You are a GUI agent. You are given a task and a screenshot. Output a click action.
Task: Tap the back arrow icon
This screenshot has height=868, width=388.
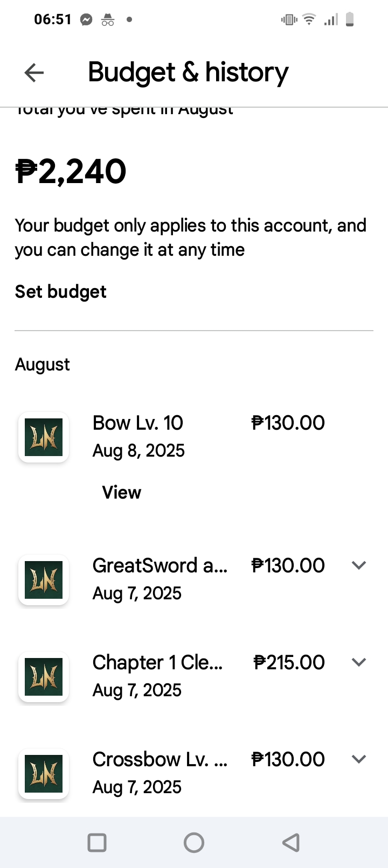click(x=34, y=73)
